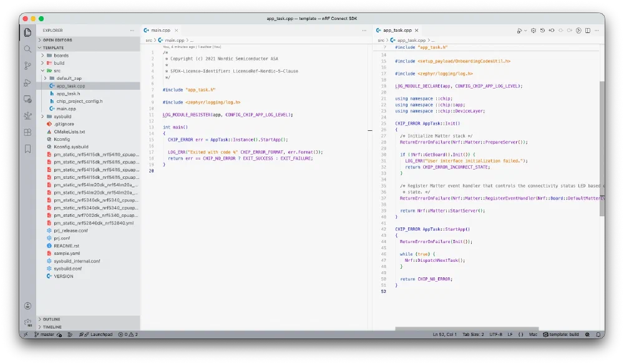Close the app_task.cpp tab
Image resolution: width=624 pixels, height=364 pixels.
coord(417,30)
